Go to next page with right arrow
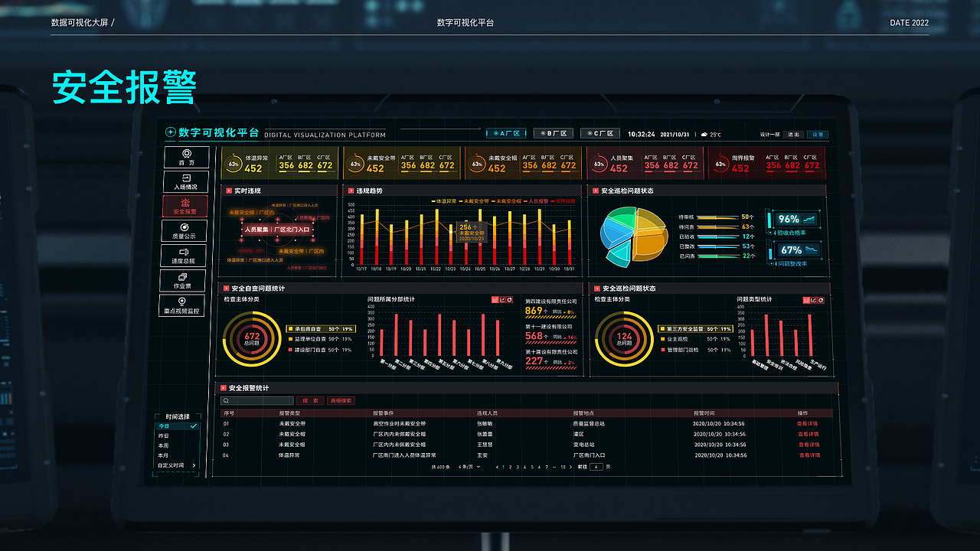Viewport: 980px width, 551px height. point(573,467)
